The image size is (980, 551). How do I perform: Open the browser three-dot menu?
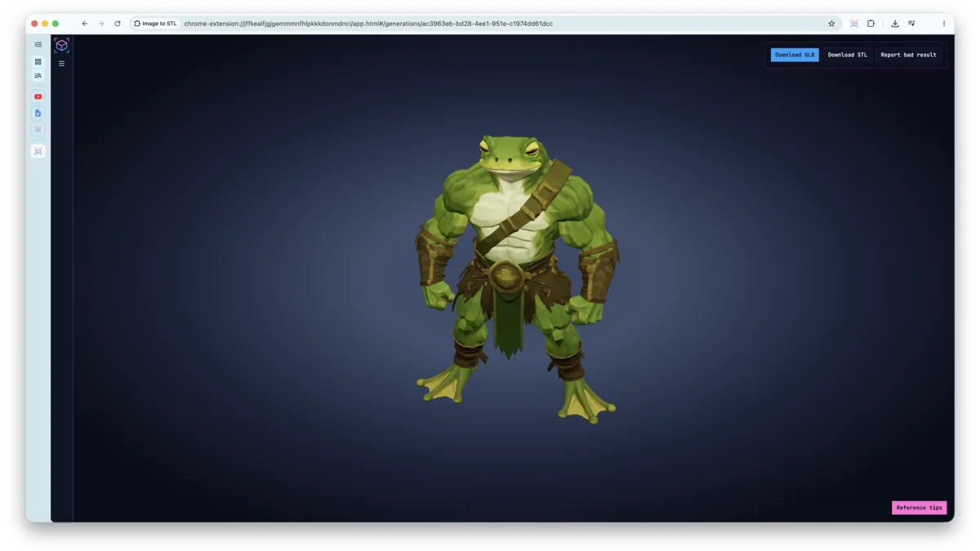point(944,24)
